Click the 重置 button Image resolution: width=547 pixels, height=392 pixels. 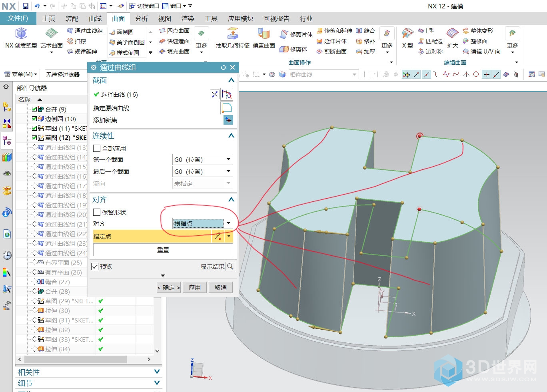click(163, 250)
